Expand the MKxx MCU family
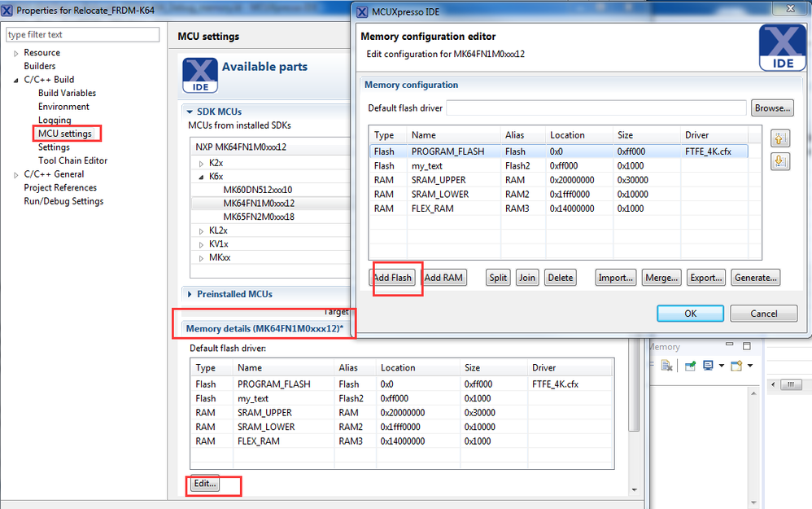 click(x=202, y=257)
